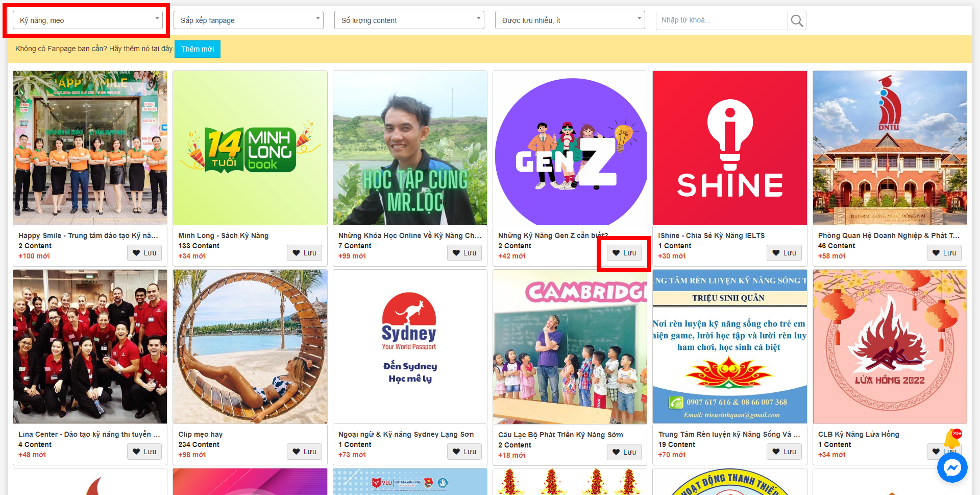This screenshot has width=980, height=495.
Task: Open the Sydney kangaroo logo thumbnail
Action: (x=410, y=346)
